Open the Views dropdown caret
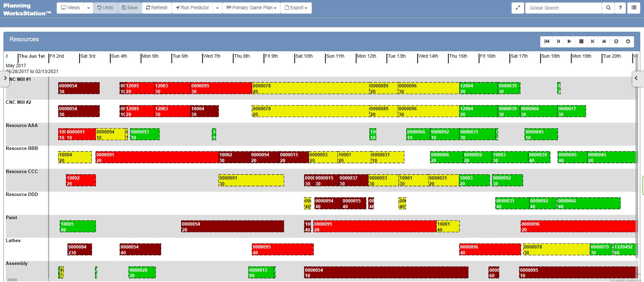The height and width of the screenshot is (282, 644). (x=88, y=8)
